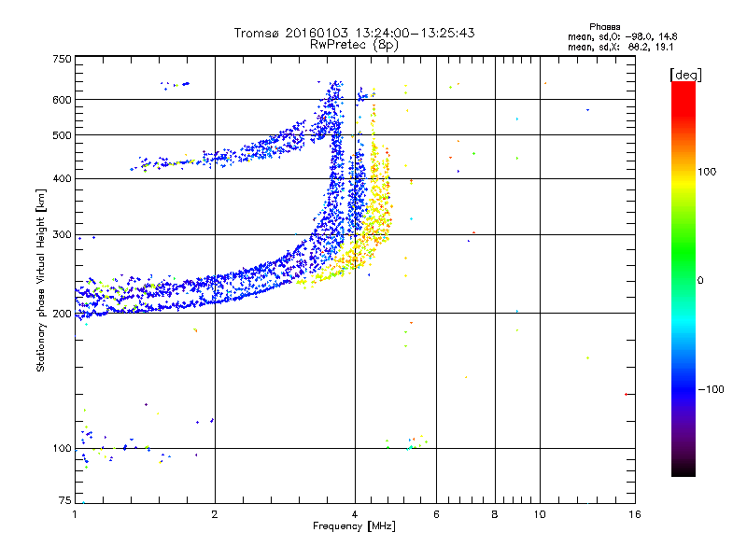The image size is (747, 560).
Task: Click the mean, sd,X phase value line
Action: [620, 48]
